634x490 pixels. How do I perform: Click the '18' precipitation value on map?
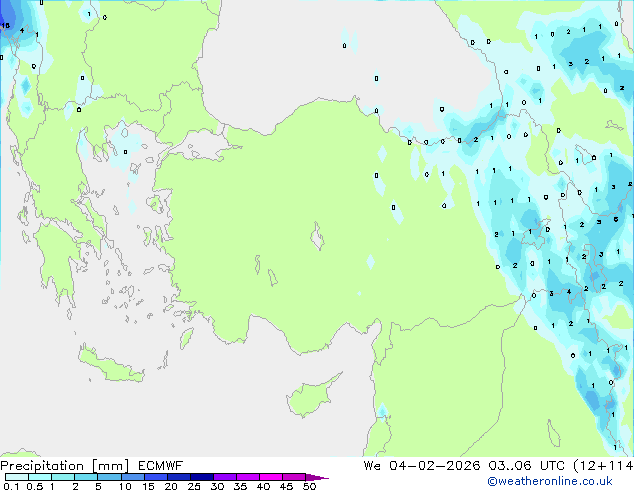[x=6, y=25]
